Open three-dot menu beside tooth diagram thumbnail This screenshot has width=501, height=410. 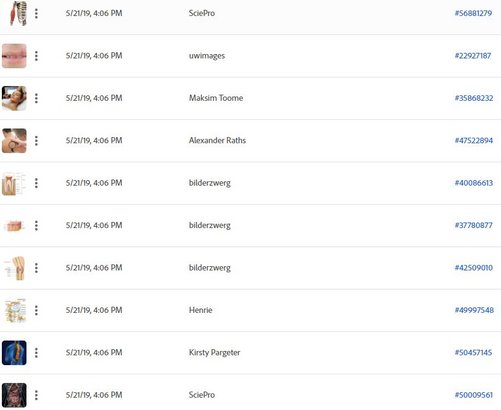coord(36,183)
